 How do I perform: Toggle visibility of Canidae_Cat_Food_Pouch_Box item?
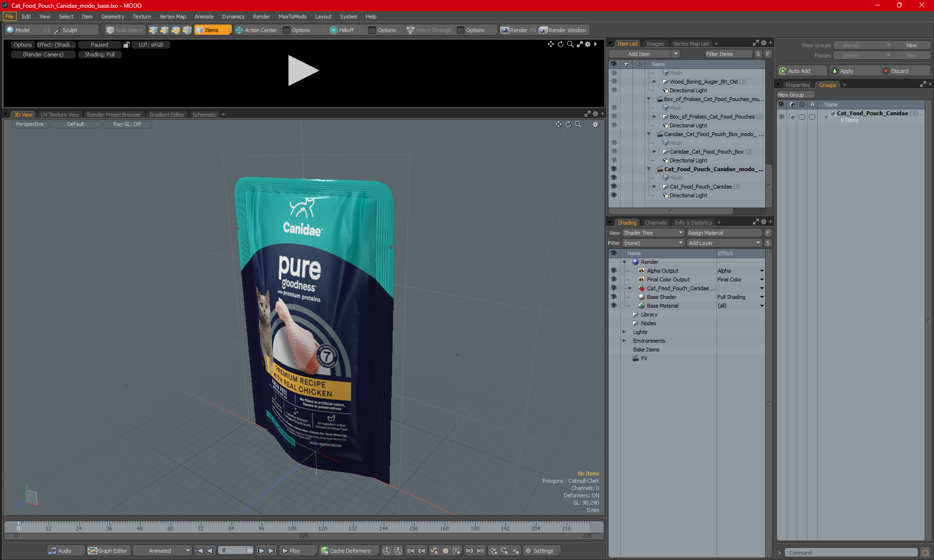[x=614, y=152]
